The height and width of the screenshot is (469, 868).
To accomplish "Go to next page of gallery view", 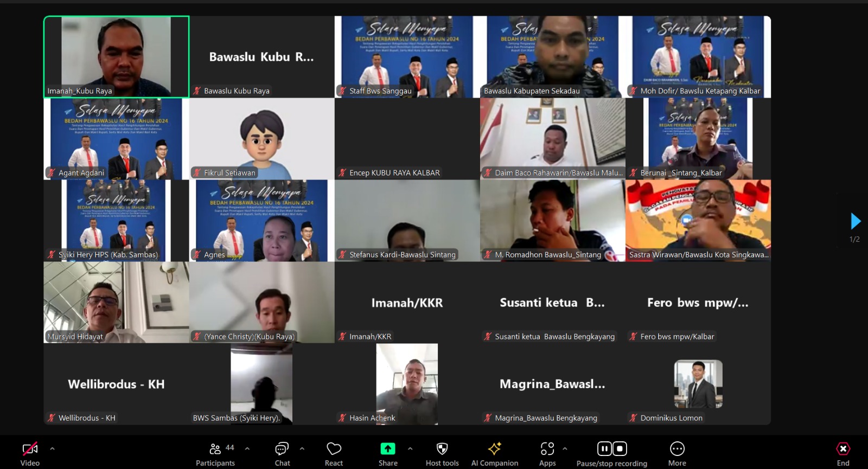I will (856, 221).
